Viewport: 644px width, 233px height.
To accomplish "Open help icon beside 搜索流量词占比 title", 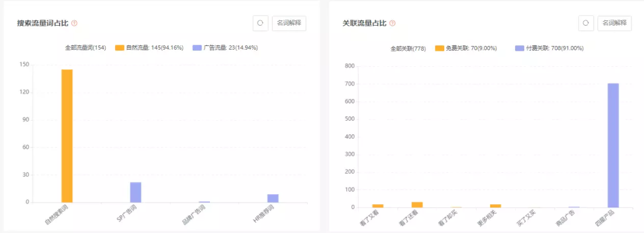I will pos(75,23).
